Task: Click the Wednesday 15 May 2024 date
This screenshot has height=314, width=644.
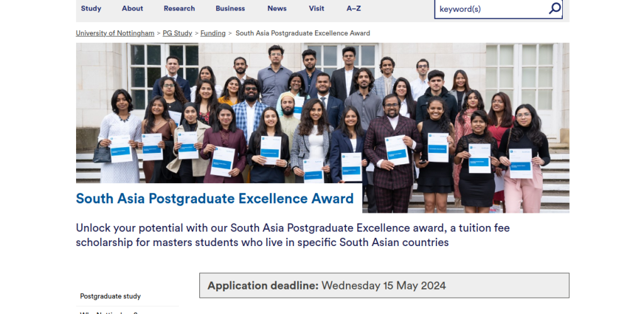Action: 384,286
